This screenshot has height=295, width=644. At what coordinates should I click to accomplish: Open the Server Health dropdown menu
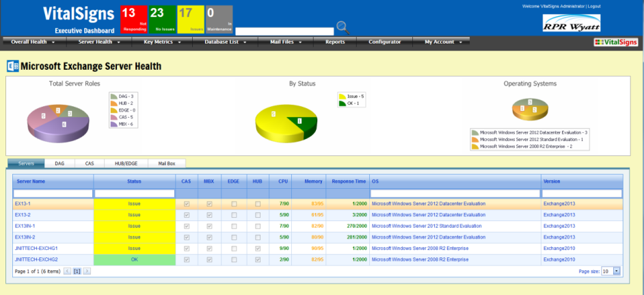99,42
